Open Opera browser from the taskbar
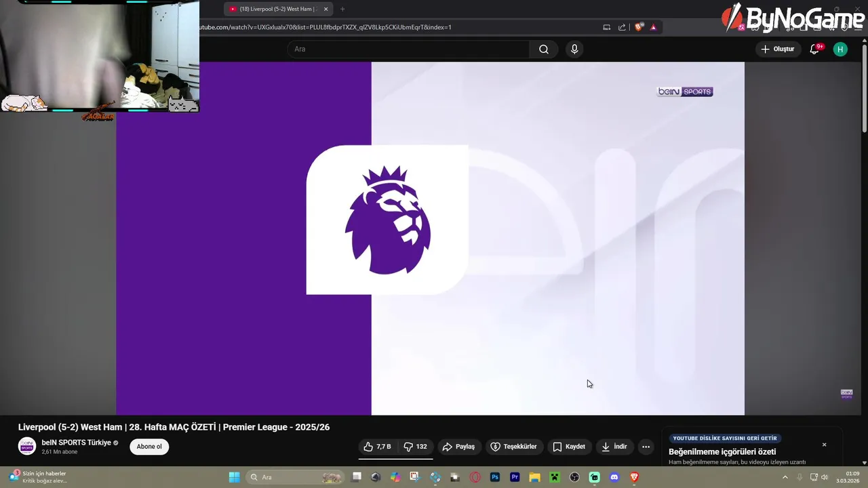The height and width of the screenshot is (488, 868). point(475,477)
